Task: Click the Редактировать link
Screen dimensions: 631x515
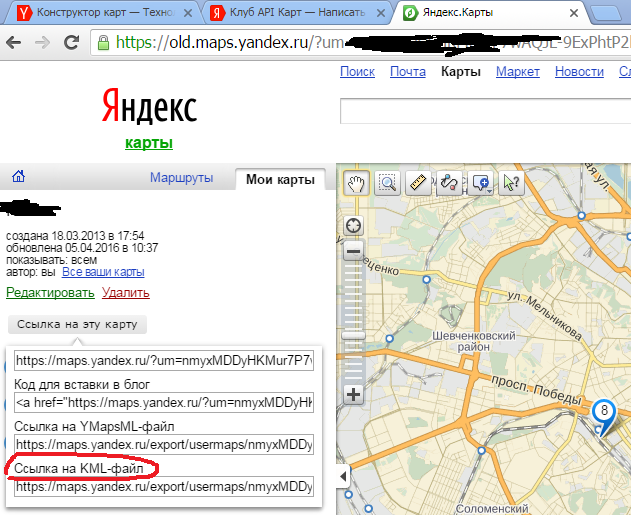Action: coord(50,293)
